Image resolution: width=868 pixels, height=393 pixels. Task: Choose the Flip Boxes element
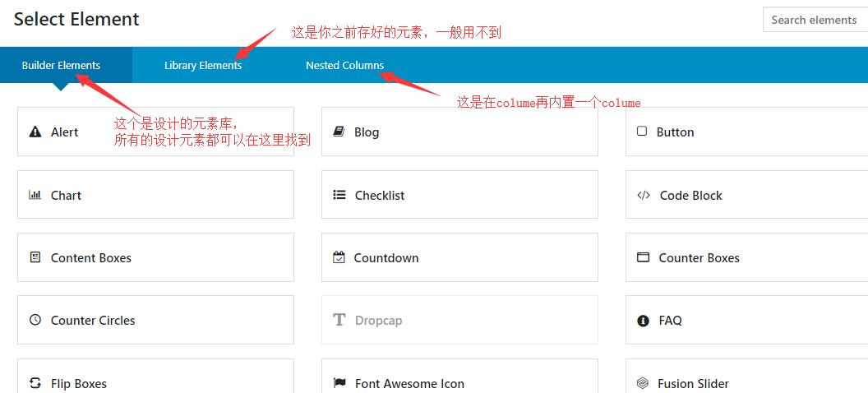[x=155, y=377]
